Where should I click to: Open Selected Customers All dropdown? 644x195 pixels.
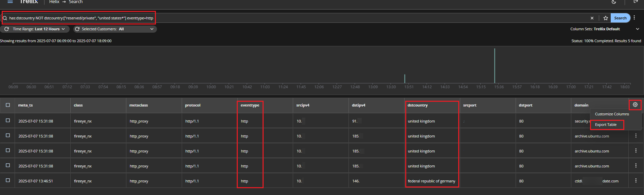[x=118, y=29]
